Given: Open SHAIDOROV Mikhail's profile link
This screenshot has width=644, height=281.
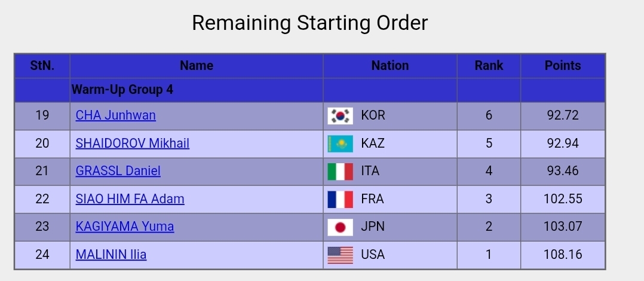Looking at the screenshot, I should (x=133, y=143).
